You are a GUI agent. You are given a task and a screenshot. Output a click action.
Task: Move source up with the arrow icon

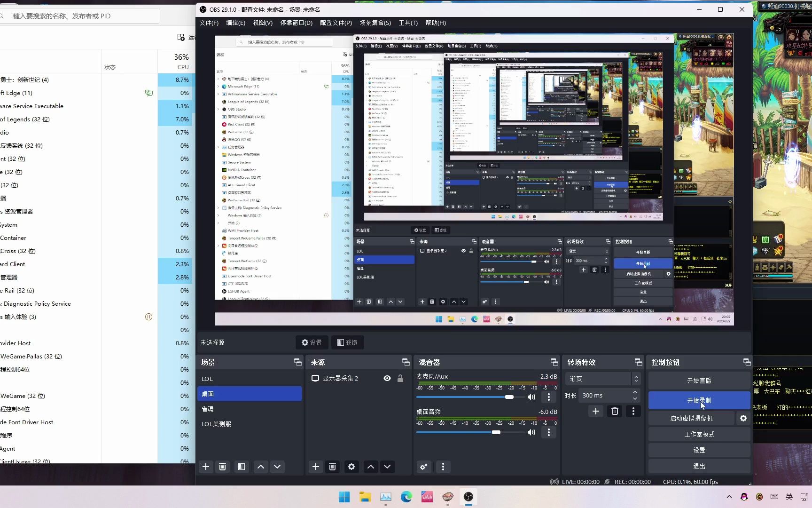click(x=371, y=467)
